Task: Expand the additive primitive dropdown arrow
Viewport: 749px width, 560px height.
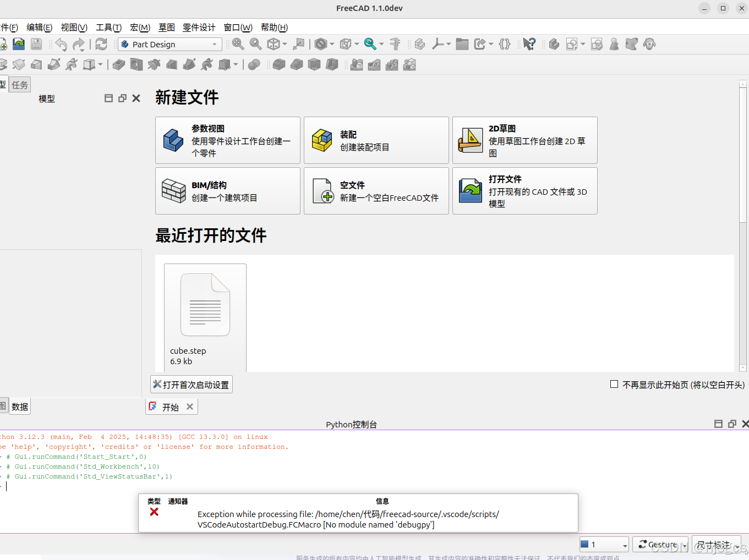Action: pos(100,65)
